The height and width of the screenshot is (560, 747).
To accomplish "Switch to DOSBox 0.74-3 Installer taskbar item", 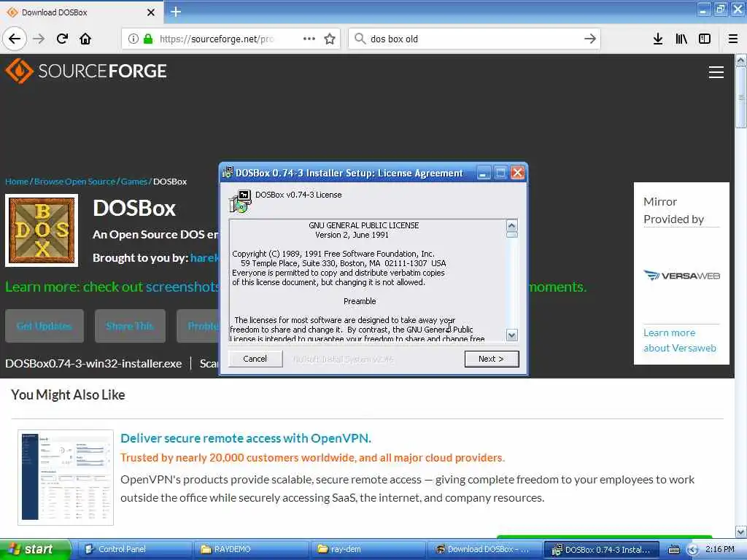I will [x=602, y=549].
